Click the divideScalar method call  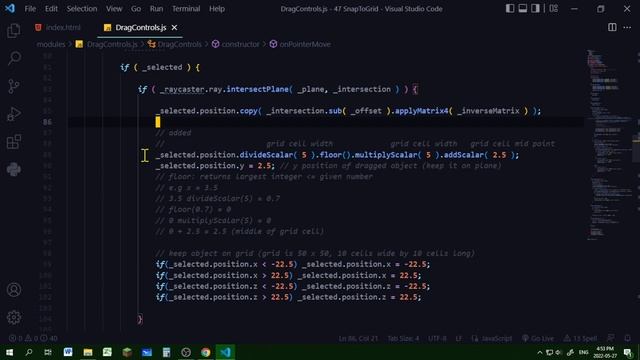[x=266, y=155]
